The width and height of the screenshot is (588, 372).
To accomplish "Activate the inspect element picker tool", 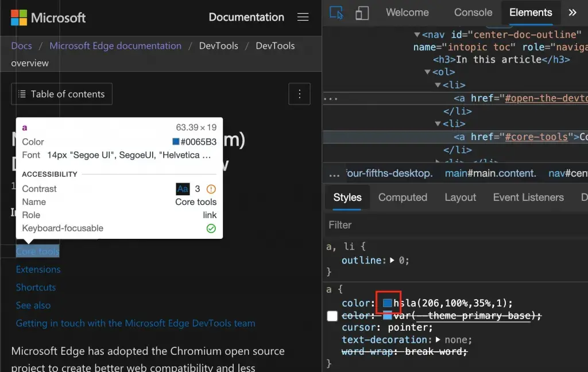I will (x=336, y=13).
